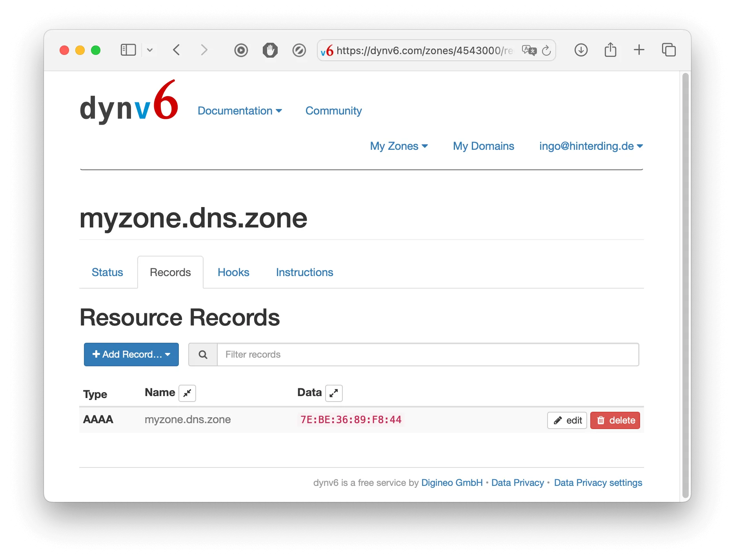
Task: Click the reload progress control in the address bar
Action: click(x=547, y=50)
